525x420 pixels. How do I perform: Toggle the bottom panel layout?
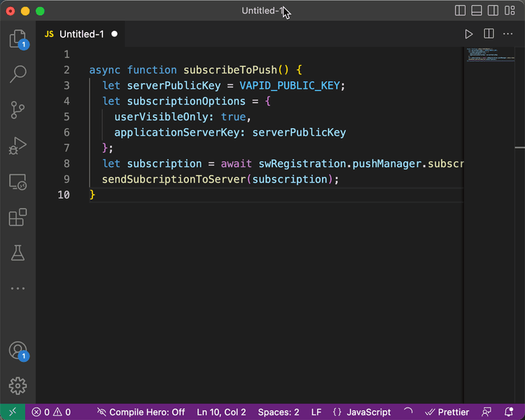click(x=477, y=10)
